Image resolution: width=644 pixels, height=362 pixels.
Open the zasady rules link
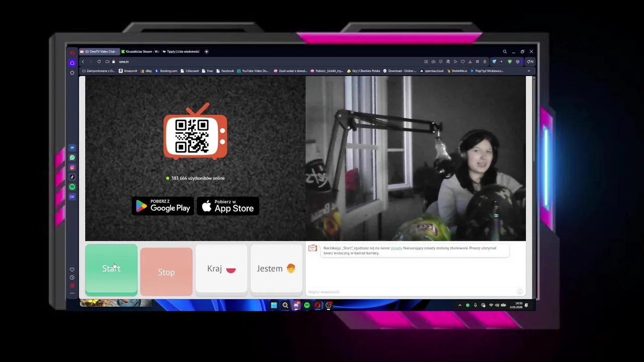(x=396, y=248)
